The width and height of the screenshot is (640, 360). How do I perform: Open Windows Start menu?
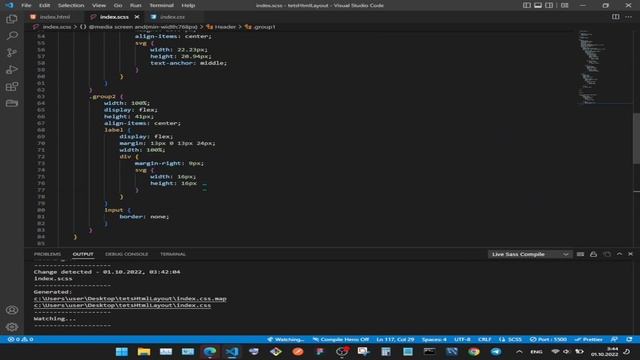point(122,351)
